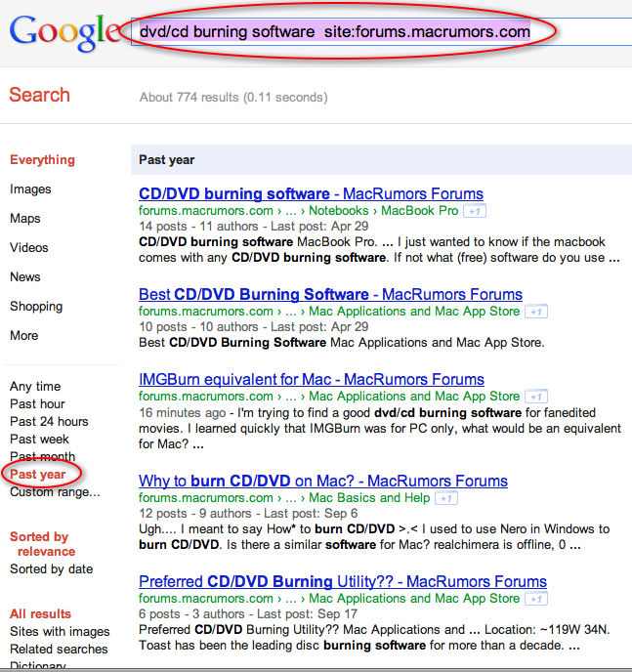Screen dimensions: 632x672
Task: Click the search query input field
Action: click(x=381, y=31)
